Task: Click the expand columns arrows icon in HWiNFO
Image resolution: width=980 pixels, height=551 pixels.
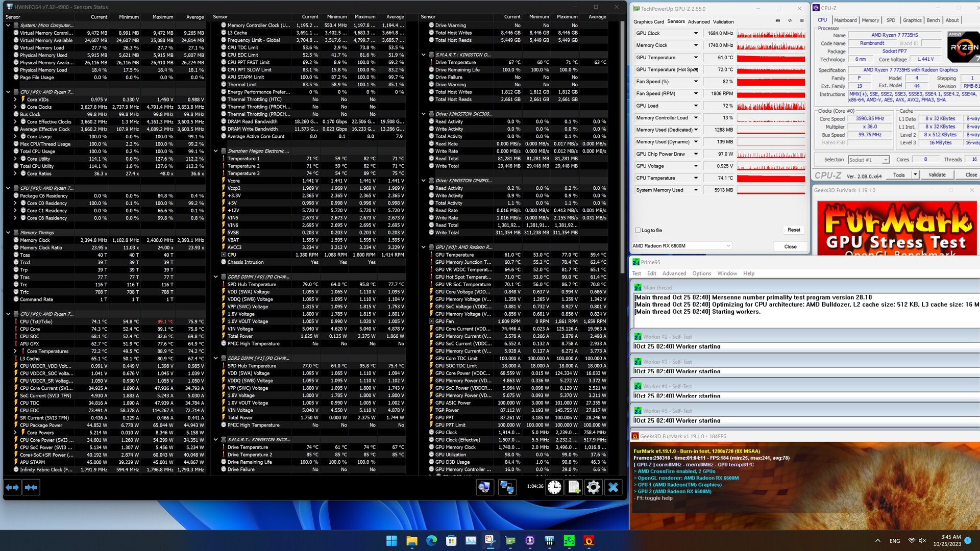Action: 12,488
